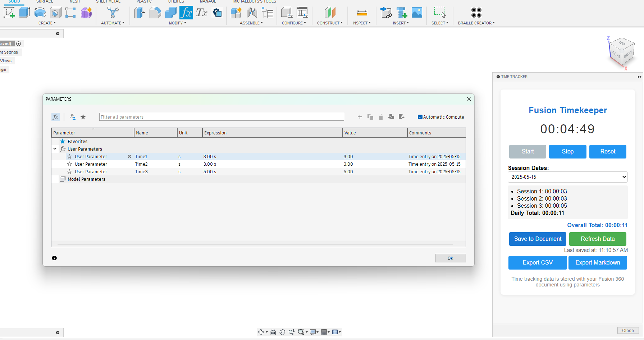Switch to the MESH tab
644x340 pixels.
click(x=75, y=1)
